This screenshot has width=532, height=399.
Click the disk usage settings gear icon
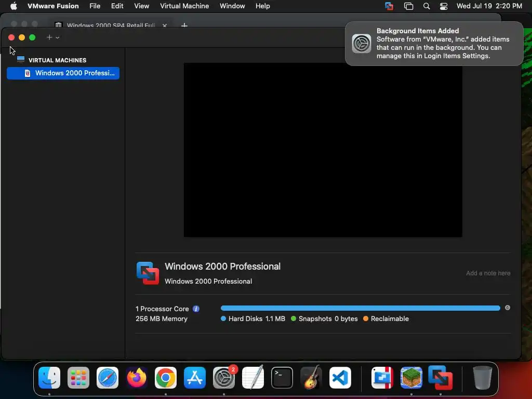click(x=508, y=308)
